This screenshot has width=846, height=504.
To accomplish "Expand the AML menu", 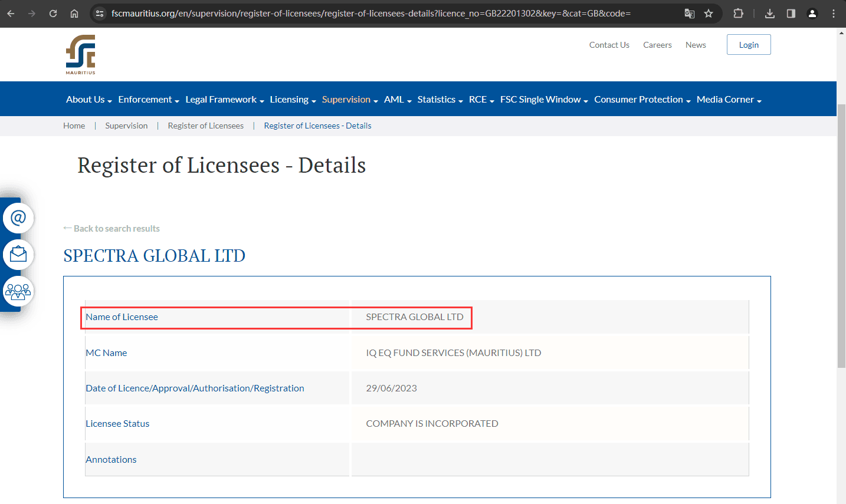I will 398,100.
